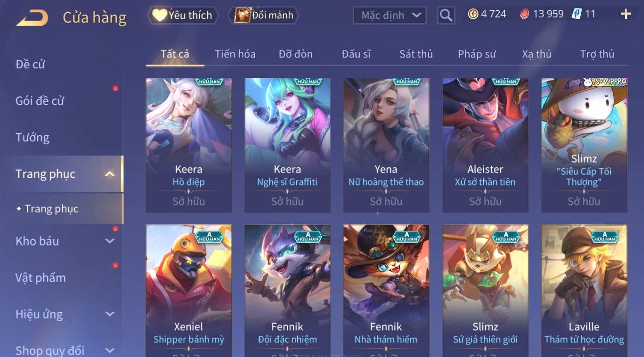Tap the red ruby currency icon
Viewport: 644px width, 357px height.
tap(524, 14)
